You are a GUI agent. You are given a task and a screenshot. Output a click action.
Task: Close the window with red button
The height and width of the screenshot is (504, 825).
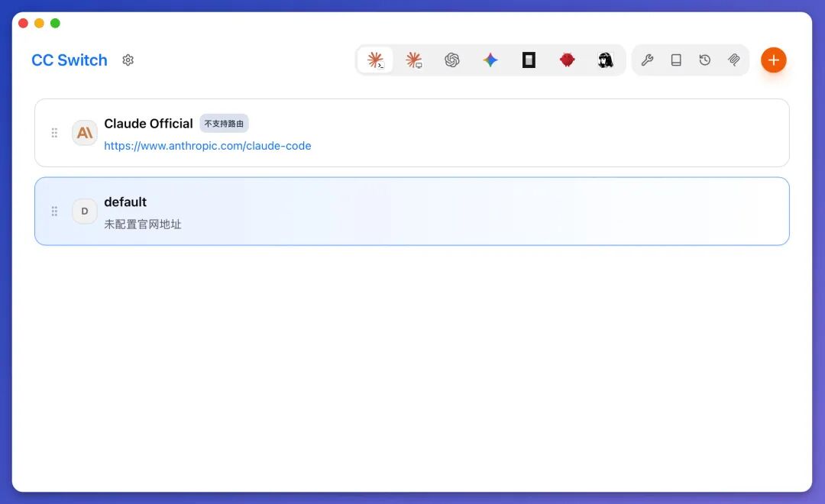(x=23, y=23)
